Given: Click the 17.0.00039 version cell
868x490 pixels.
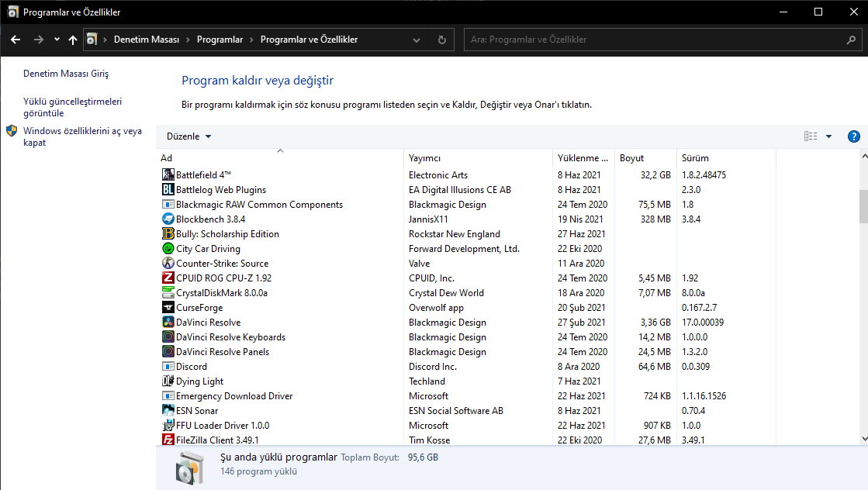Looking at the screenshot, I should tap(703, 323).
